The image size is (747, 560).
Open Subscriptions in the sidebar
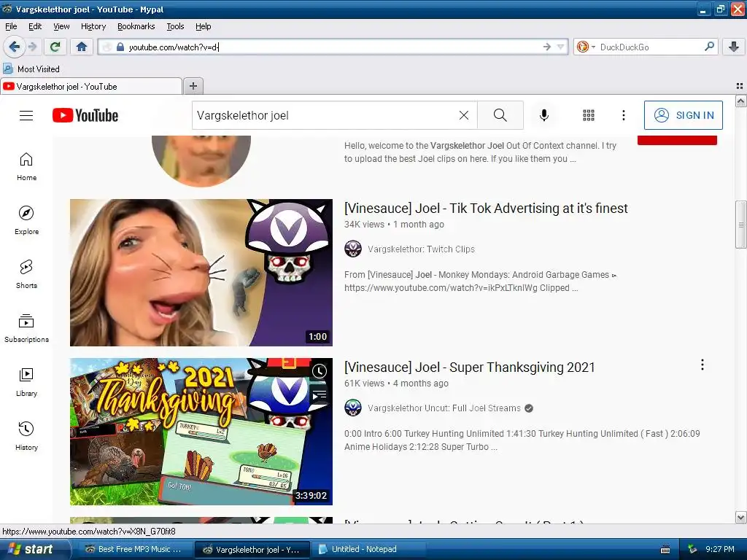(x=26, y=329)
